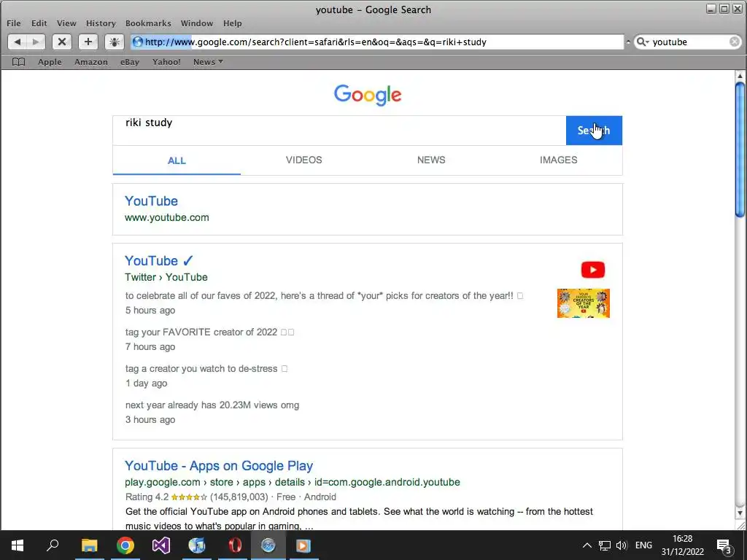Click the site globe icon in address bar
This screenshot has width=747, height=560.
[x=138, y=42]
